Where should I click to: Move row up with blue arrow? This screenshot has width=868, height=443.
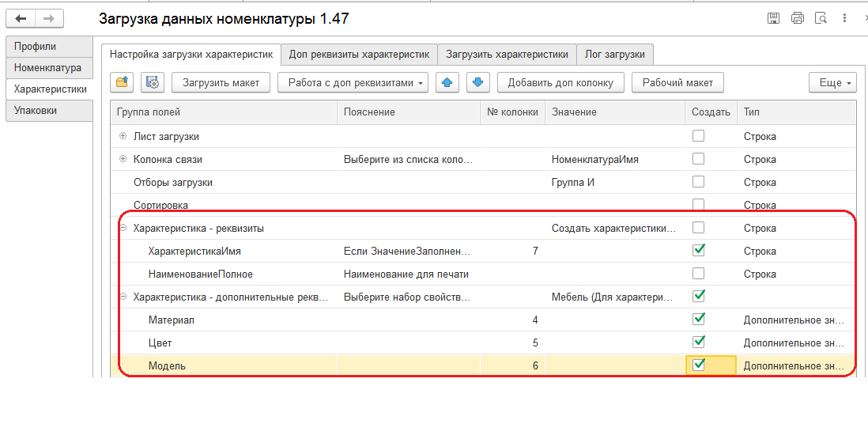(x=447, y=82)
